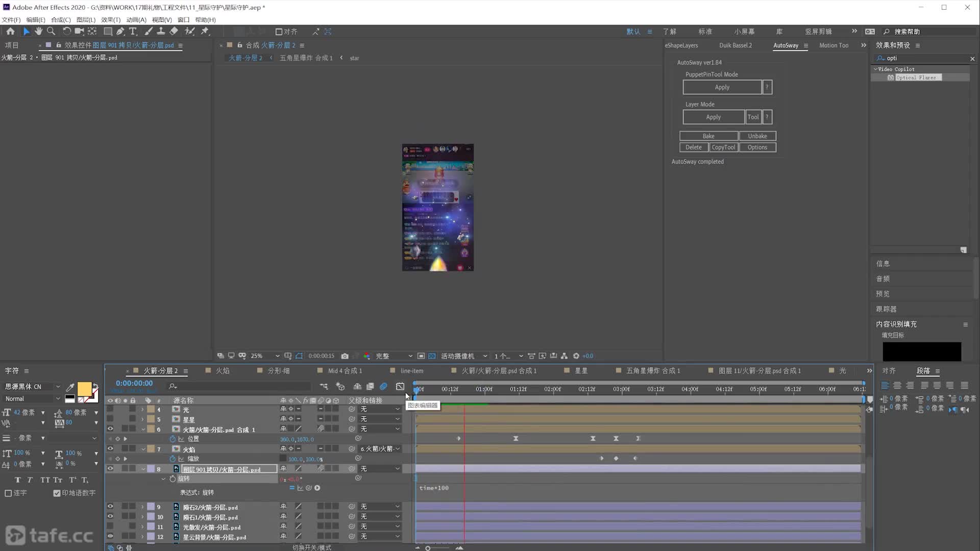Expand layer 5 星星 properties

click(x=143, y=419)
